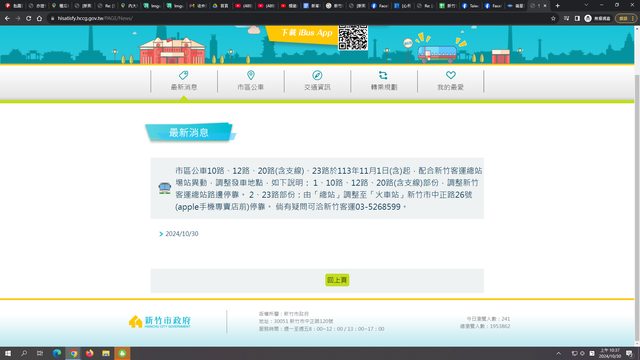
Task: Click the browser home icon
Action: tap(39, 18)
